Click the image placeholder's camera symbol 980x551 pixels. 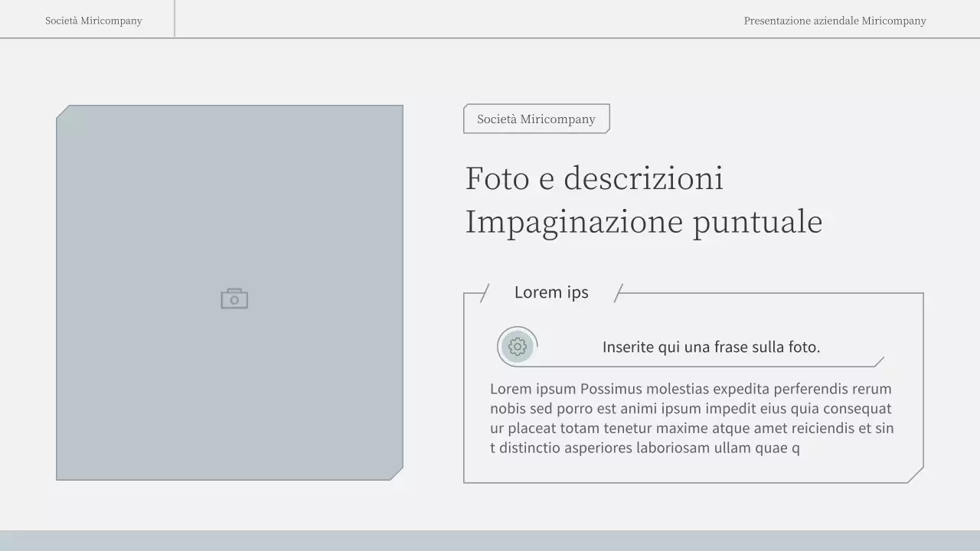click(234, 298)
